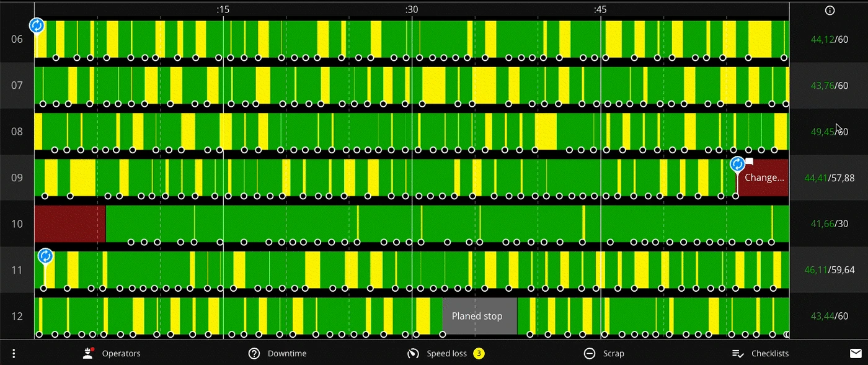Click the blue refresh marker in row 09
The width and height of the screenshot is (868, 365).
[737, 164]
